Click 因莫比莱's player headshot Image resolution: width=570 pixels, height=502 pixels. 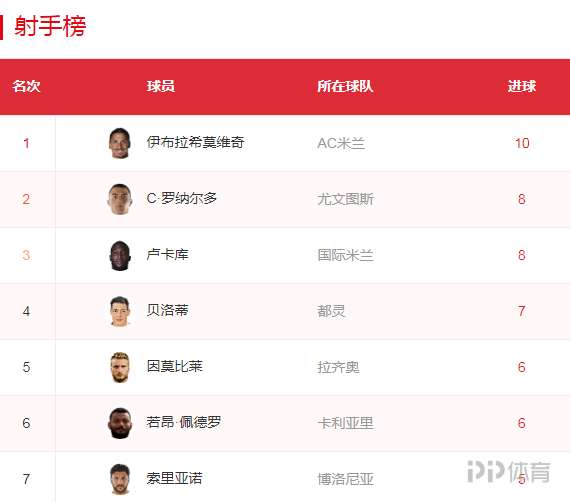120,367
